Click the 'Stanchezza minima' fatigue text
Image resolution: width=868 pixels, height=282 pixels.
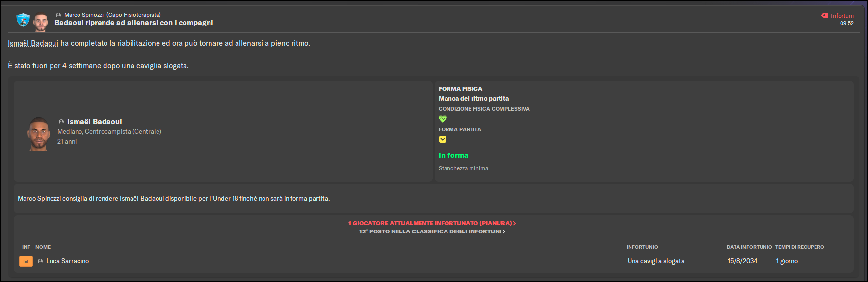pos(463,168)
